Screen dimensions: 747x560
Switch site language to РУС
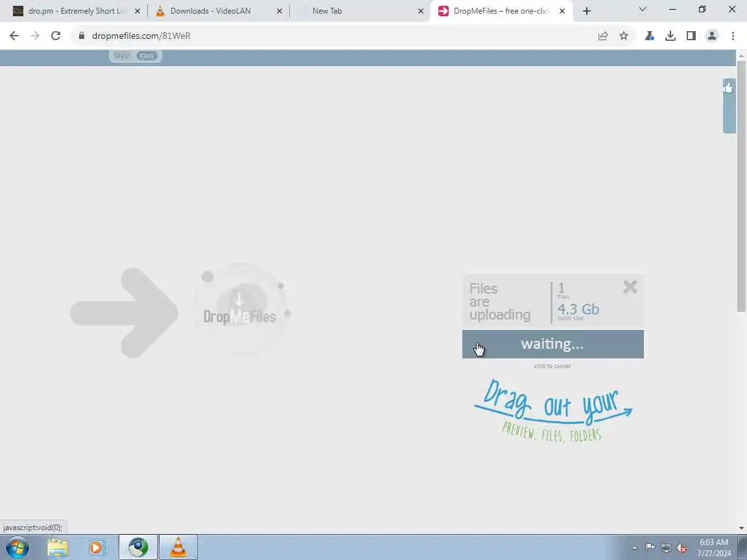pos(123,56)
